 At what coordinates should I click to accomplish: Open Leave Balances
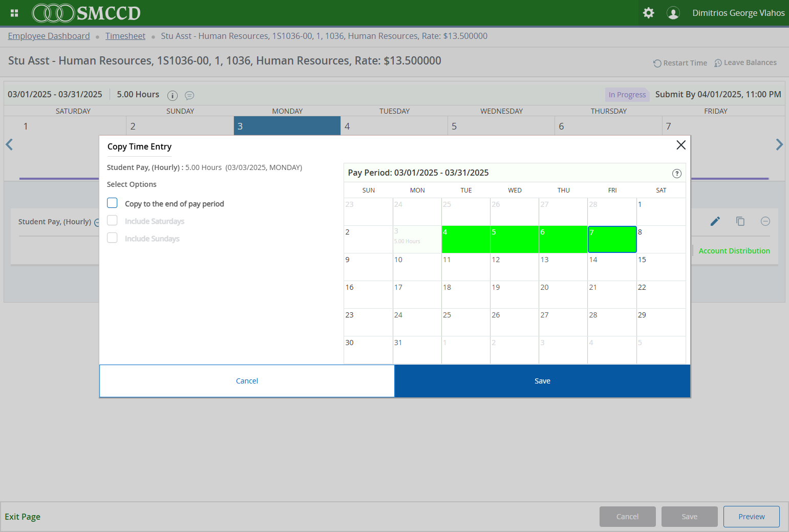point(745,62)
